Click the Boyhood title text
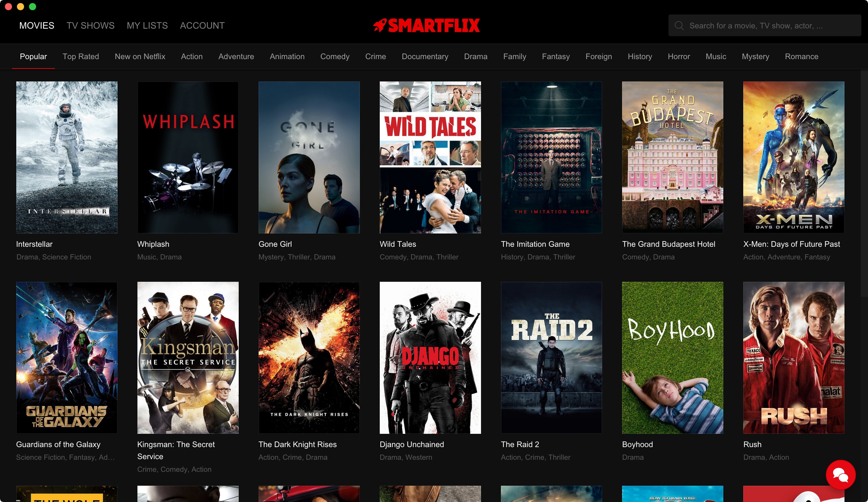Screen dimensions: 868x502 637,444
